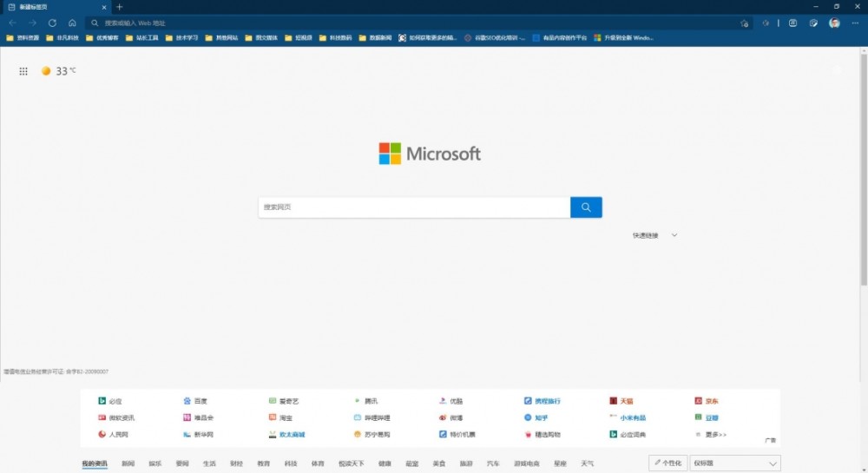This screenshot has height=473, width=868.
Task: Focus the browser address bar
Action: [x=421, y=23]
